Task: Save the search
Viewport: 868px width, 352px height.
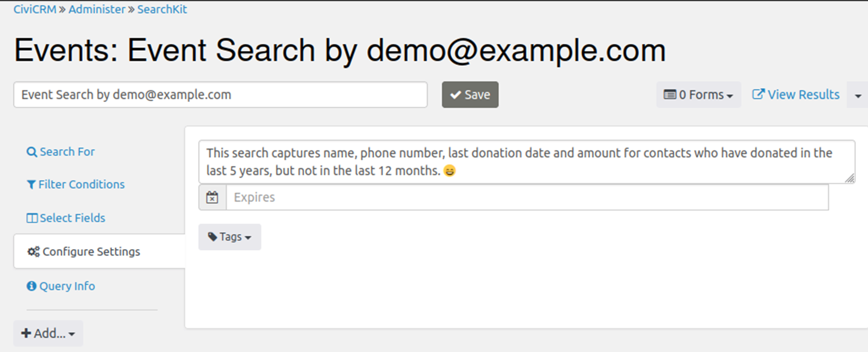Action: tap(470, 94)
